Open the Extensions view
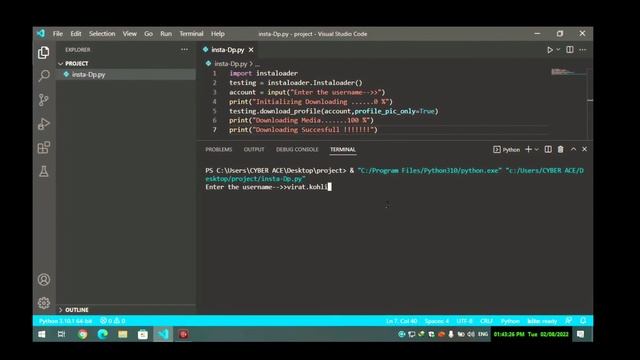The height and width of the screenshot is (360, 640). [x=44, y=147]
